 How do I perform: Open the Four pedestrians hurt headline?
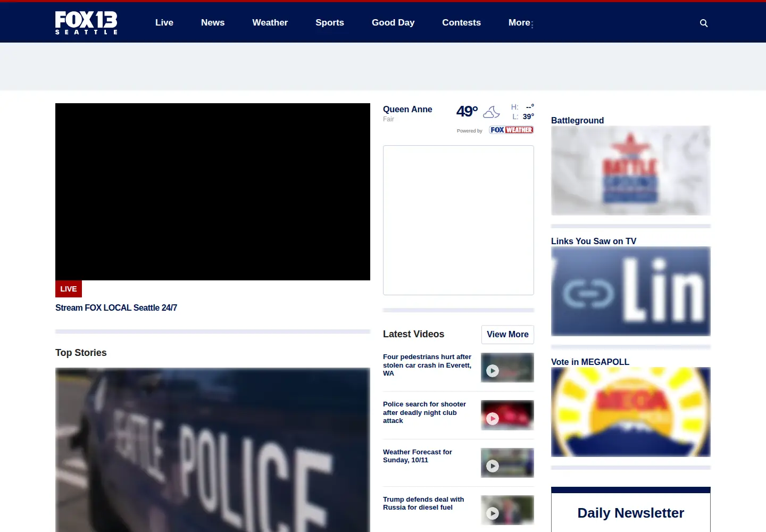coord(427,365)
